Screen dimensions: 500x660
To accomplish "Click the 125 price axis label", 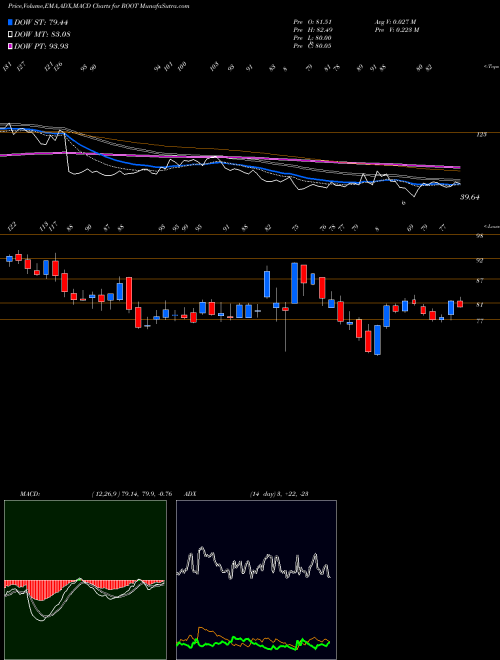I will click(481, 135).
